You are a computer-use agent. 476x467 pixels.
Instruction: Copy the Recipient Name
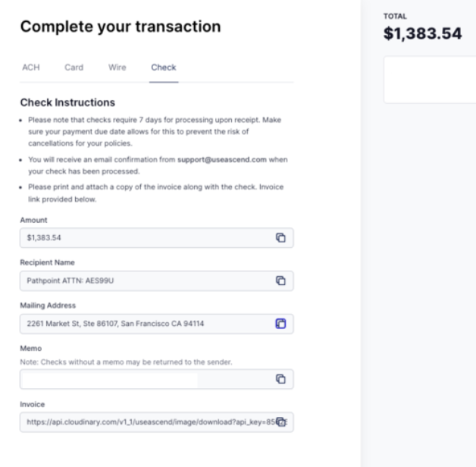(x=280, y=281)
